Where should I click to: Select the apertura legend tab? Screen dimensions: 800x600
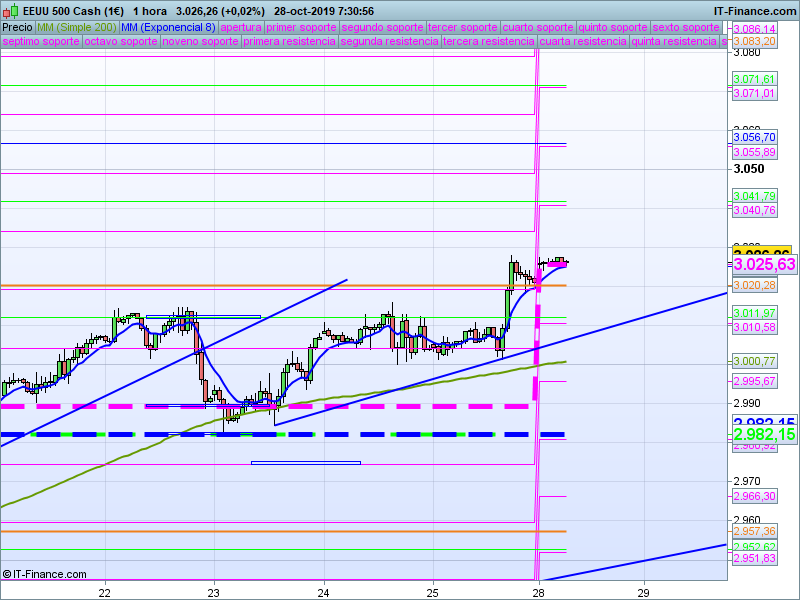pos(241,28)
